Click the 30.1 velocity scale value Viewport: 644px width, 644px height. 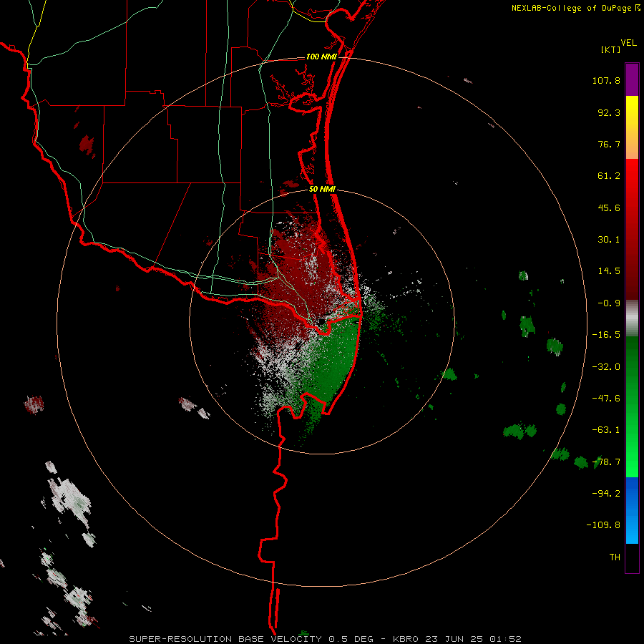tap(609, 240)
